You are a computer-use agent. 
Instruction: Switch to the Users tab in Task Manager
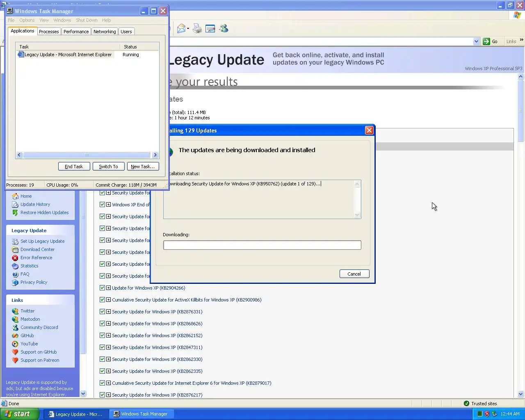click(x=126, y=32)
